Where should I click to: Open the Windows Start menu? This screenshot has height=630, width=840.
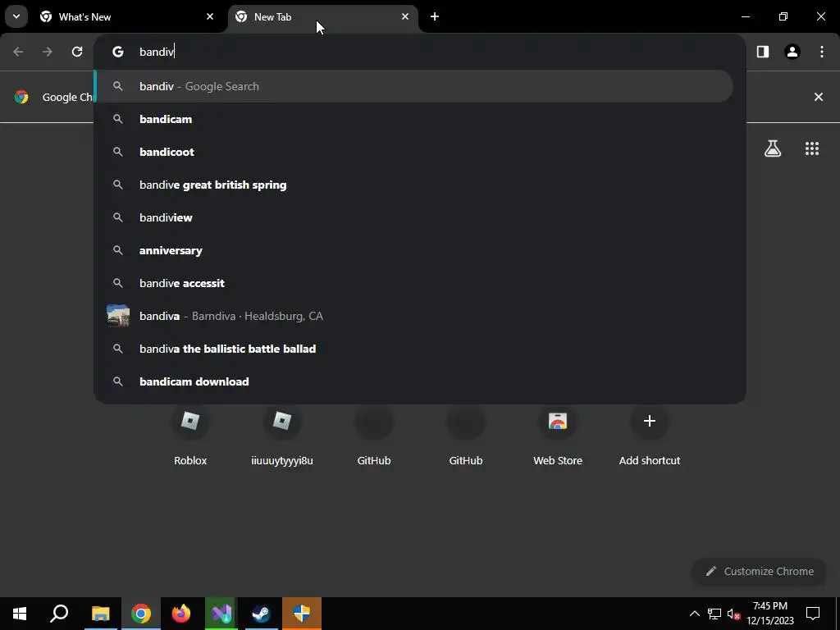20,614
